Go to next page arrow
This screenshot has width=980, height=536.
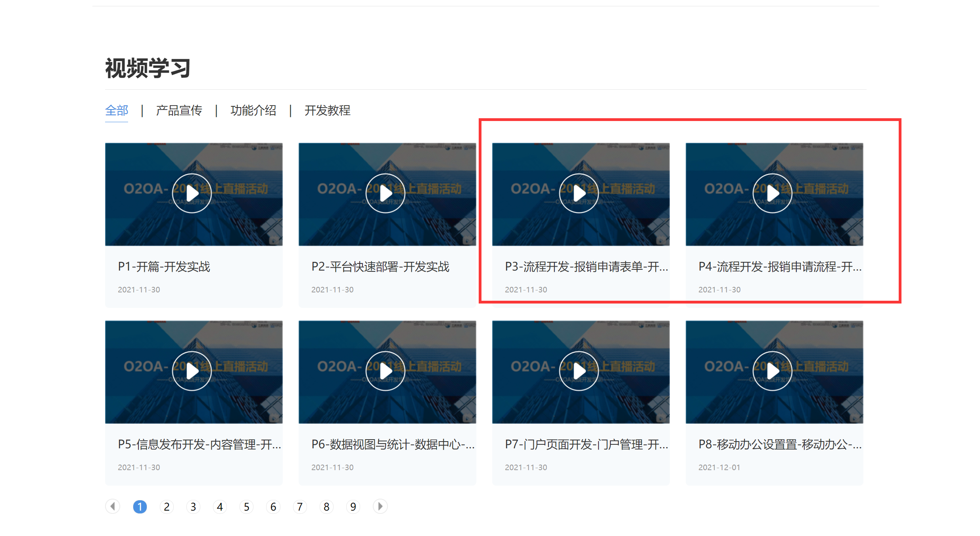coord(380,506)
